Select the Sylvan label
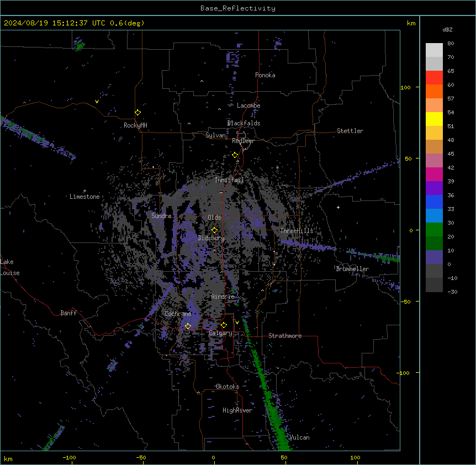The image size is (476, 465). click(215, 135)
